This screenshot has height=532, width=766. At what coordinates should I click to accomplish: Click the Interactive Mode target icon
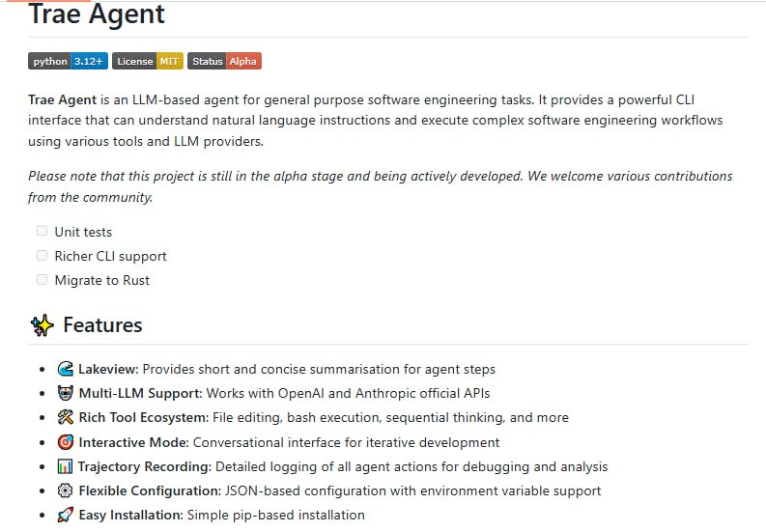coord(66,442)
